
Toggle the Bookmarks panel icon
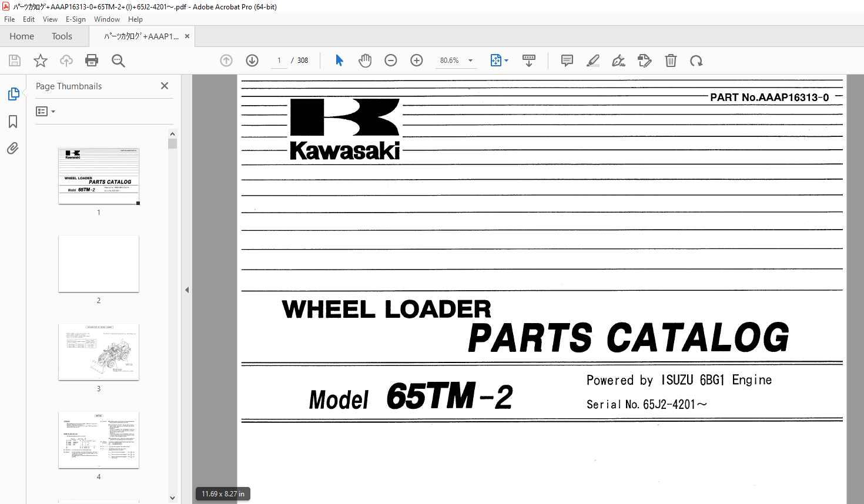13,122
